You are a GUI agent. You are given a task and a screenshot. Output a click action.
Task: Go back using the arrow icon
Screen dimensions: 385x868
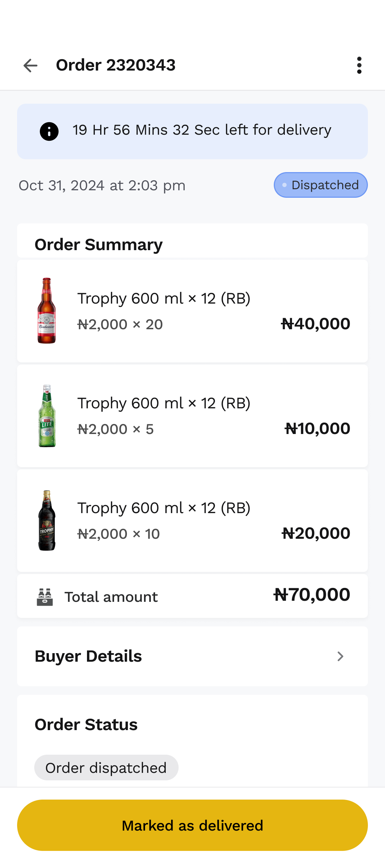[x=30, y=66]
